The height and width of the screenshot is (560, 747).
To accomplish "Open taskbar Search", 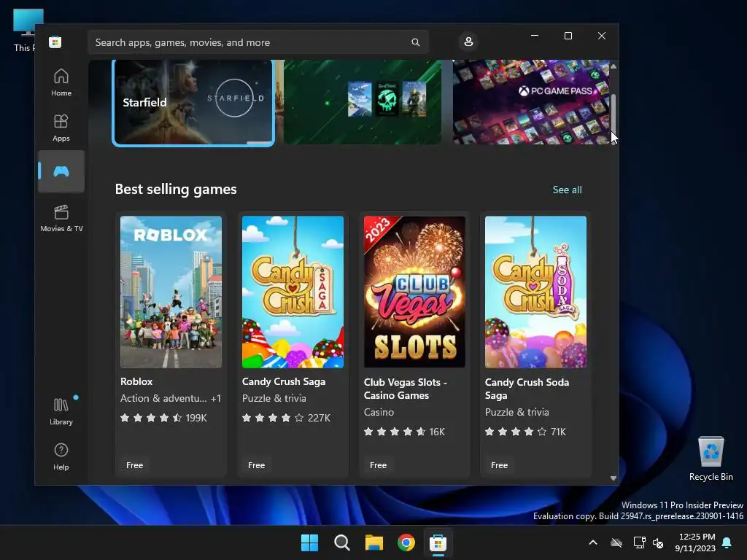I will coord(341,542).
